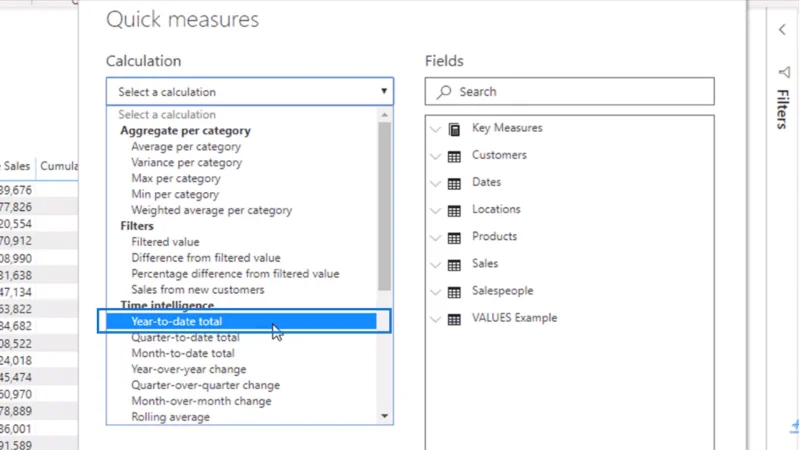800x450 pixels.
Task: Click the Dates table icon
Action: pos(454,184)
